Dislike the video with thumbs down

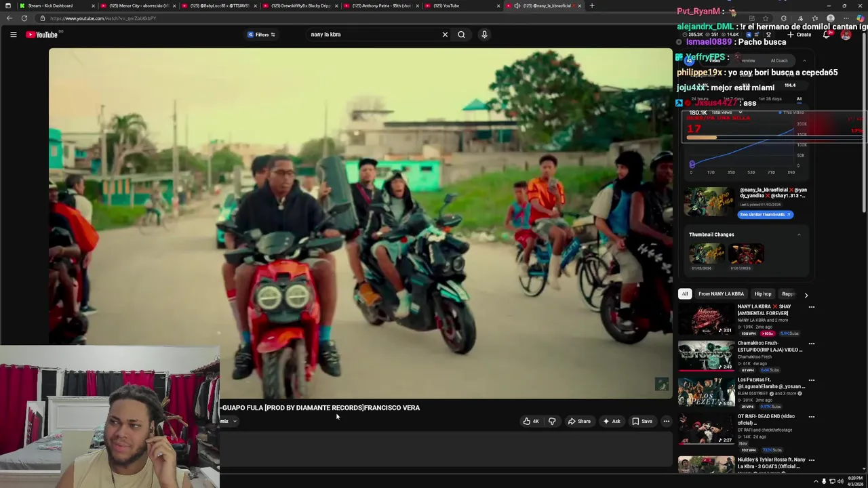(552, 422)
